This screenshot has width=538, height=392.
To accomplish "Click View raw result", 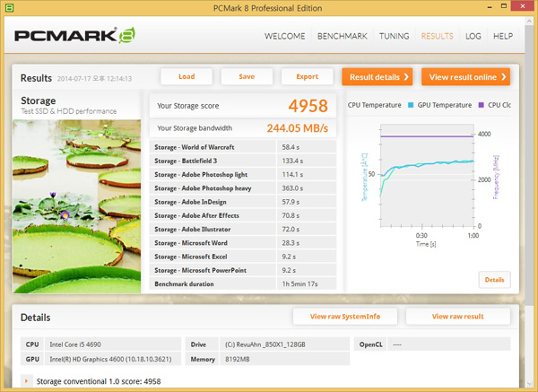I will [457, 317].
